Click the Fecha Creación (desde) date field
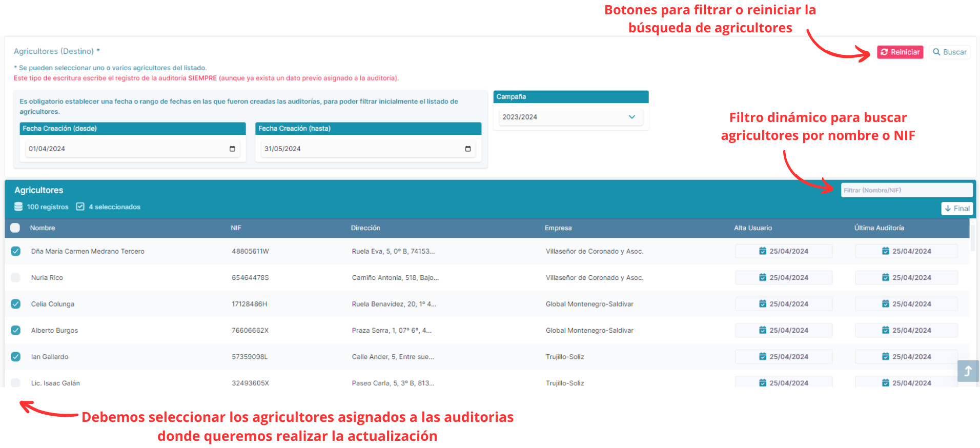This screenshot has width=980, height=448. click(123, 149)
